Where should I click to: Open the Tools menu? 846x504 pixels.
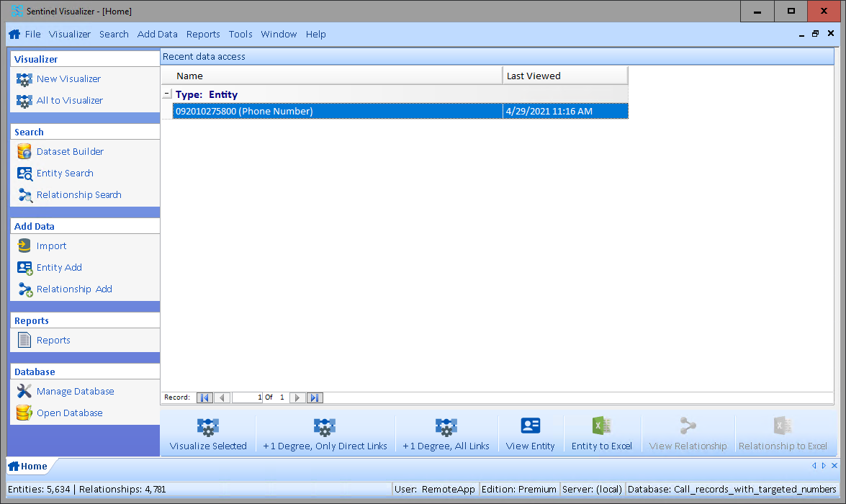(x=240, y=34)
